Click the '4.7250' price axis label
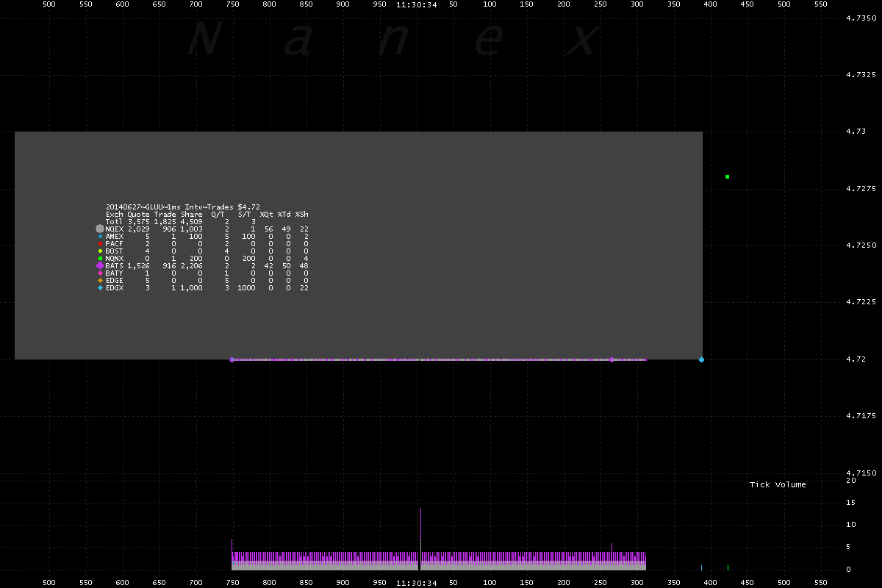The width and height of the screenshot is (882, 588). coord(861,245)
